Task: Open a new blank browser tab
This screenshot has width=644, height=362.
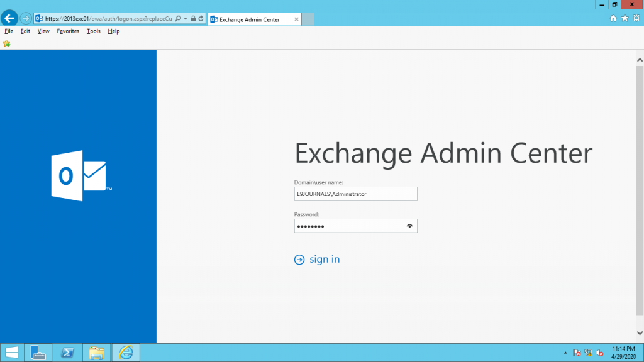Action: (x=308, y=19)
